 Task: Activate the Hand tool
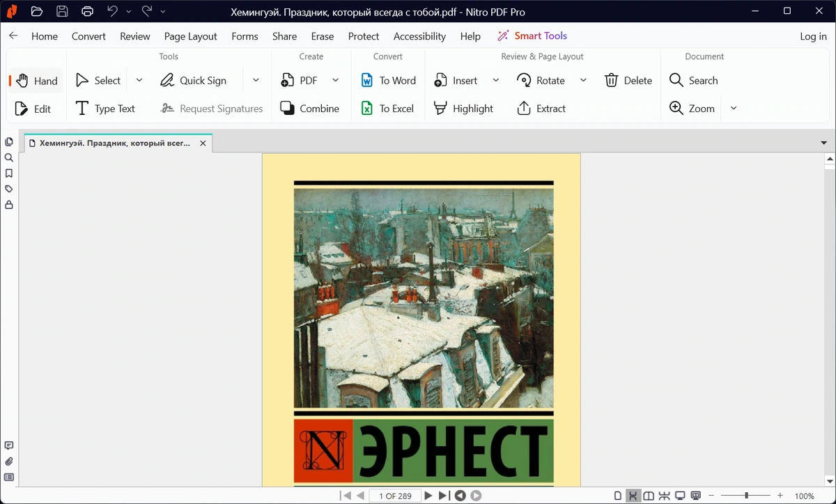(x=37, y=81)
